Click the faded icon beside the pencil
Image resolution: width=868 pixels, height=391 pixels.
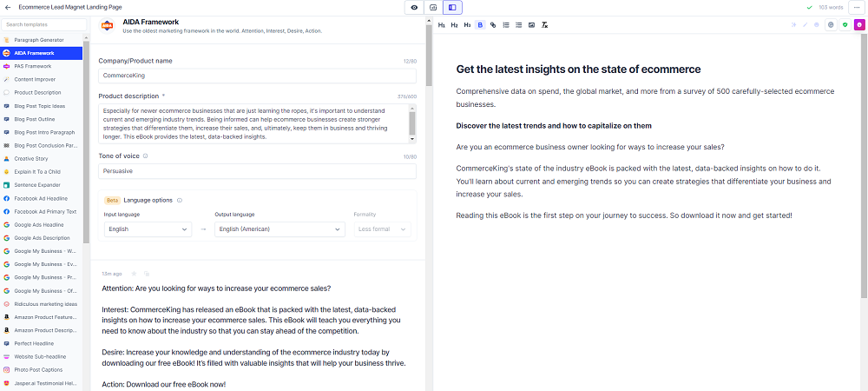tap(817, 25)
